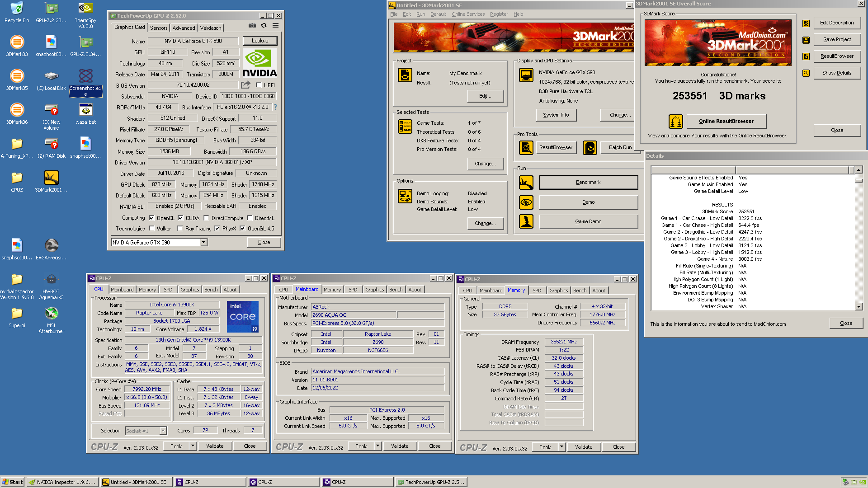Click the Lookup button in GPU-Z
This screenshot has width=868, height=488.
(260, 41)
